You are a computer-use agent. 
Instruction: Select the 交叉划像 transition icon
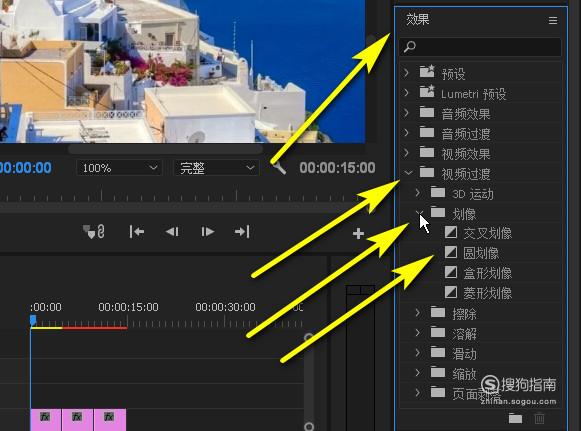coord(451,232)
